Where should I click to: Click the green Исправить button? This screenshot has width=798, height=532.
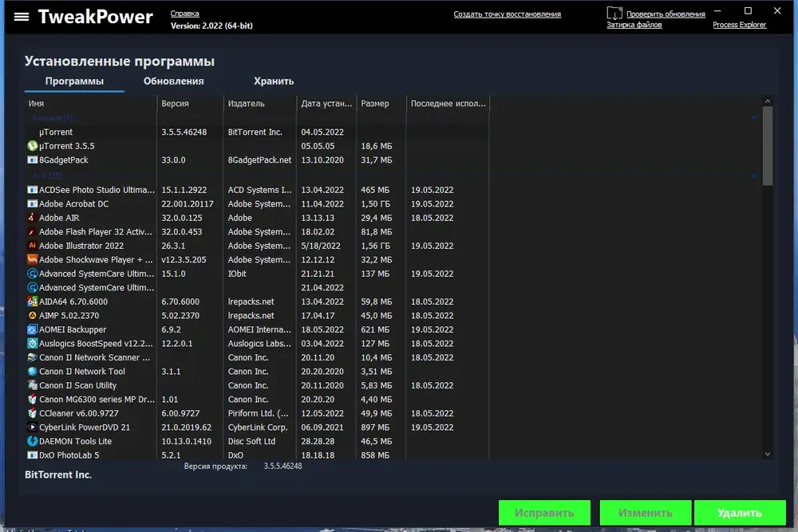544,513
